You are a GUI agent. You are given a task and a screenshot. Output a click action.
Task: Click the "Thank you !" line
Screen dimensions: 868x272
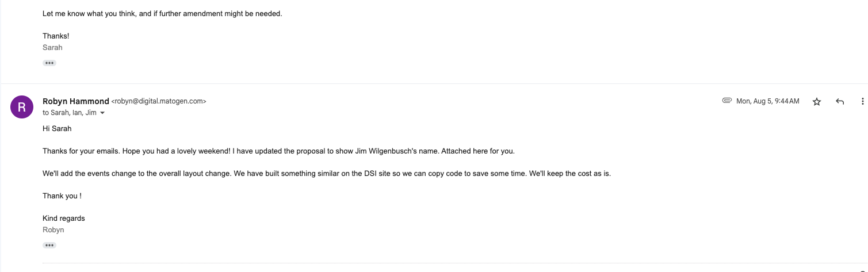click(62, 196)
